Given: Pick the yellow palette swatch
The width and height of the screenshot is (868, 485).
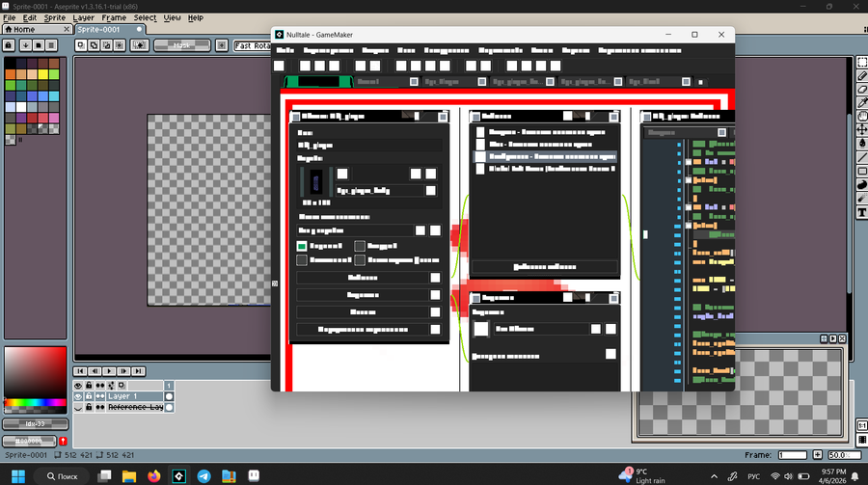Looking at the screenshot, I should coord(42,74).
